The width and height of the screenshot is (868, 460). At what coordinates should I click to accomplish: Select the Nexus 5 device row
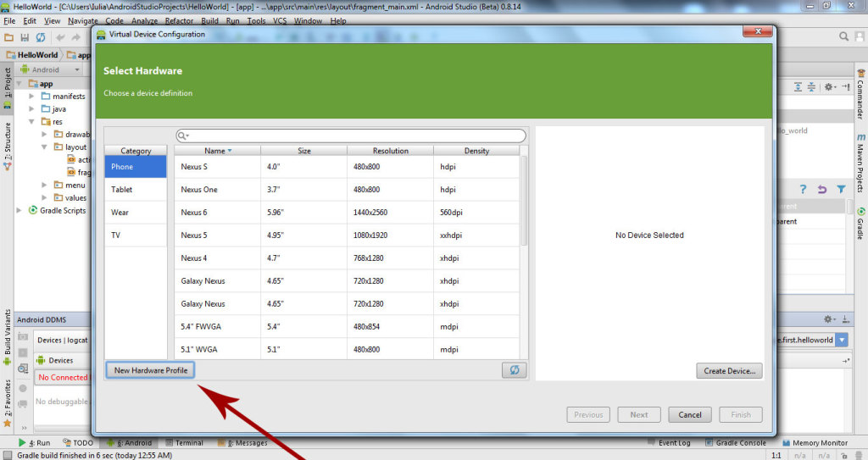[347, 235]
